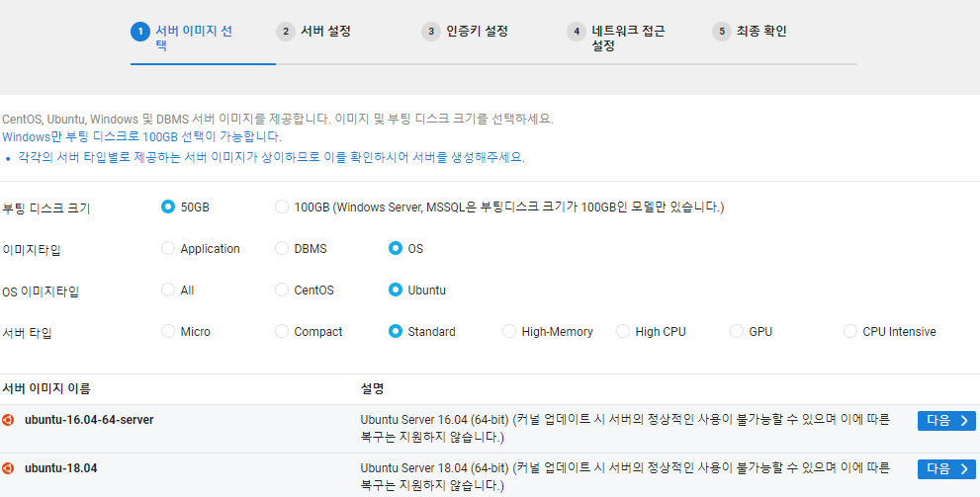
Task: Go to the 네트워크 접근 설정 step
Action: (628, 39)
